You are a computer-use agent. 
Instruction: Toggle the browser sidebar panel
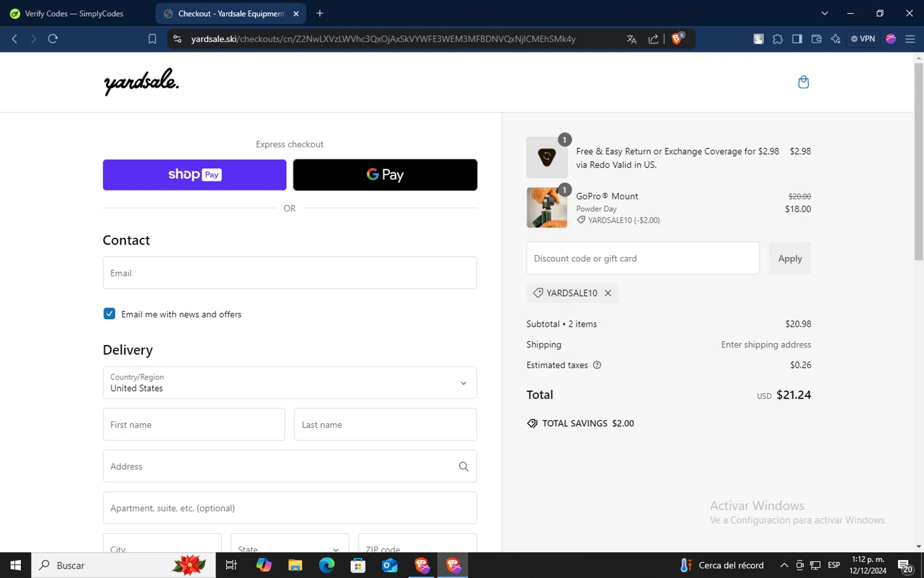coord(797,39)
